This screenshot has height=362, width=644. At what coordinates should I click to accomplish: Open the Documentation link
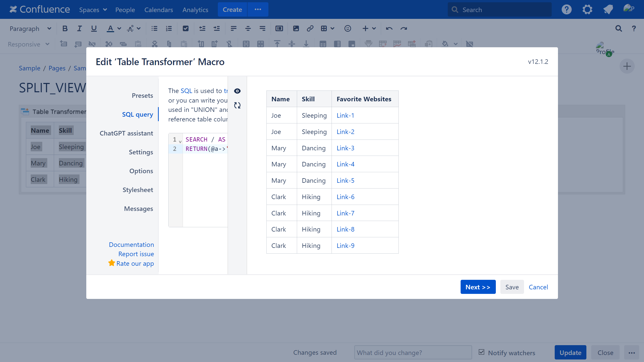131,244
